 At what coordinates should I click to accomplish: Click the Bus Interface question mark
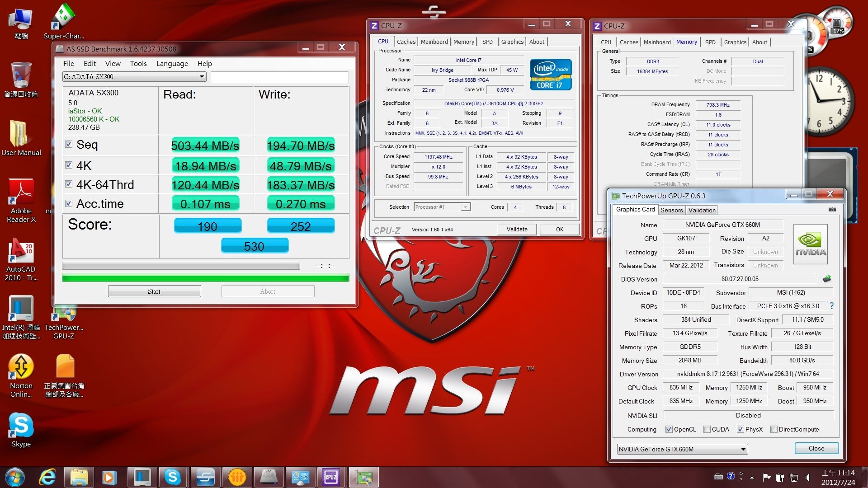point(831,306)
